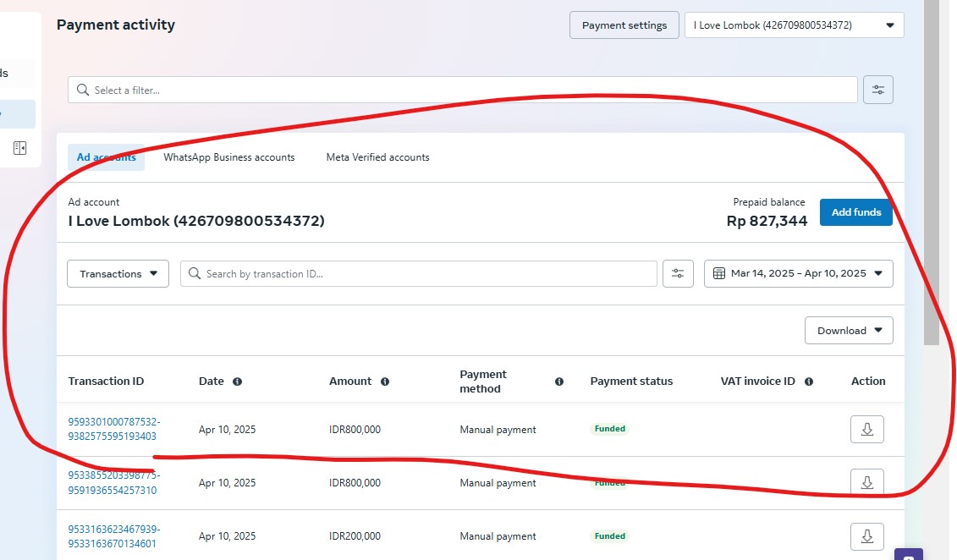
Task: Open the Transactions type dropdown
Action: point(118,273)
